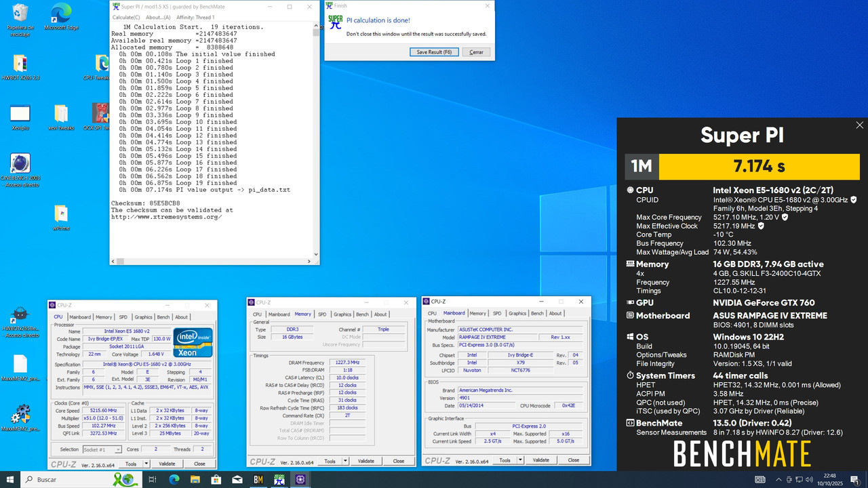Open File Explorer from the taskbar

(x=195, y=479)
